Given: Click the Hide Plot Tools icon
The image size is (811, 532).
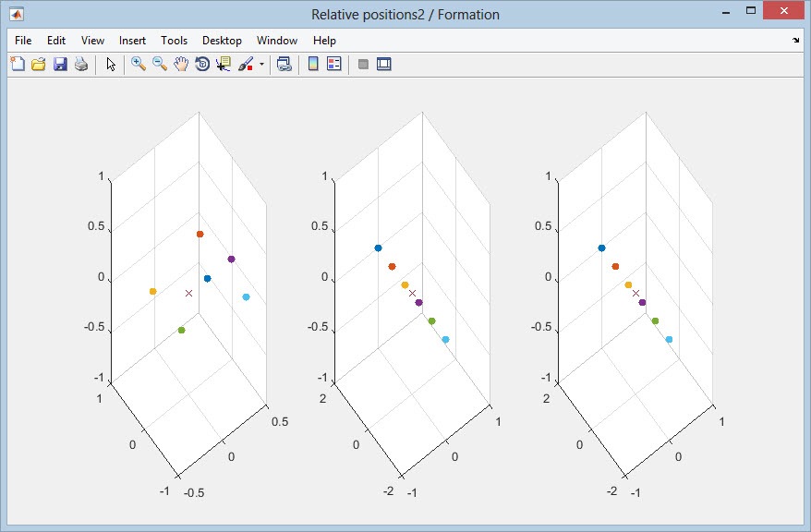Looking at the screenshot, I should click(363, 64).
